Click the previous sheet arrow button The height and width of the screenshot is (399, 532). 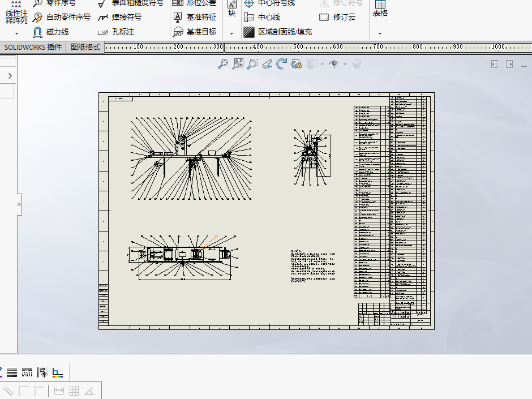495,64
